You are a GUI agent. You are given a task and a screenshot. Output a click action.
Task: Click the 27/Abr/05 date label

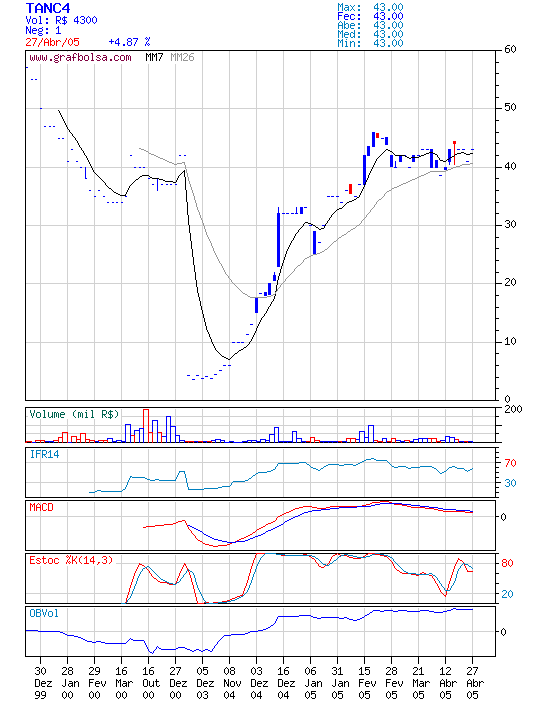52,42
